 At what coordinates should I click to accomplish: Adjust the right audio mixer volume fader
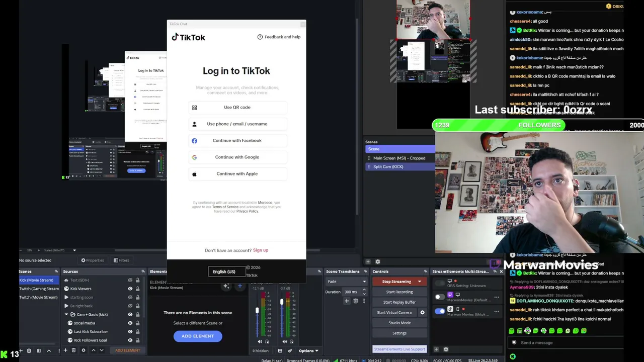tap(282, 302)
